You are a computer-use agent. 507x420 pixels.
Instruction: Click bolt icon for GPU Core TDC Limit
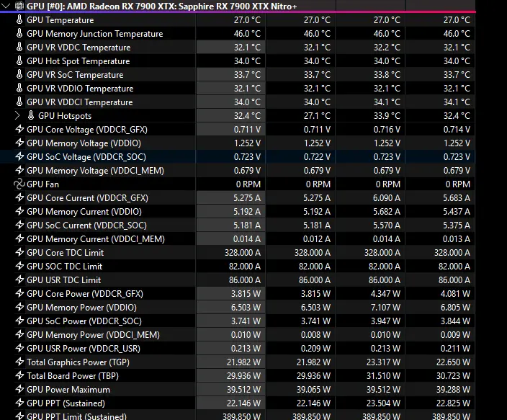point(19,252)
